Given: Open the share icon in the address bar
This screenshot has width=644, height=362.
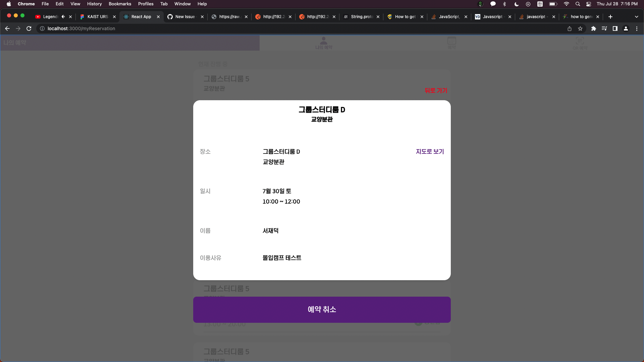Looking at the screenshot, I should 570,28.
